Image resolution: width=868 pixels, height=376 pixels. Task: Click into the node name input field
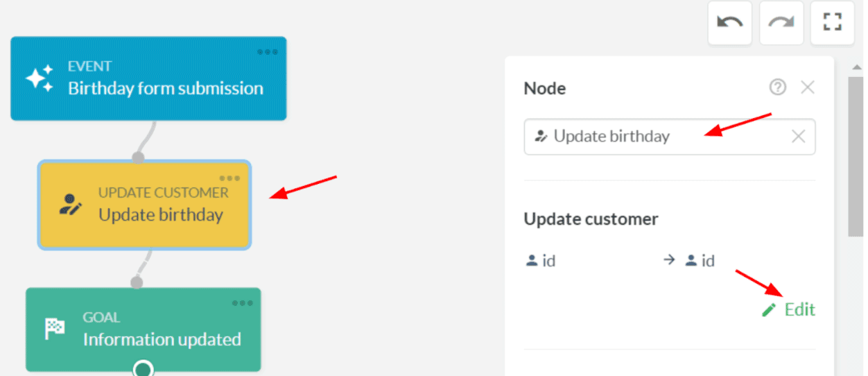tap(659, 137)
